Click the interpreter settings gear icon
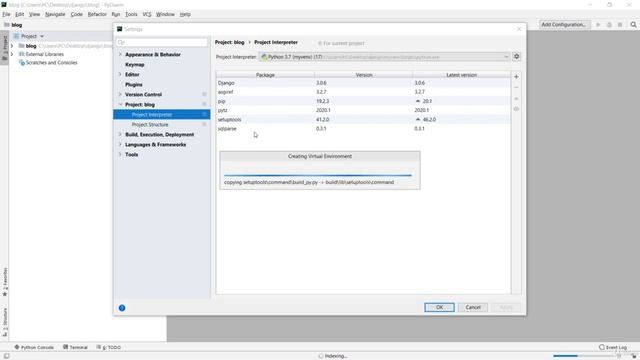Screen dimensions: 640x360 tap(516, 56)
